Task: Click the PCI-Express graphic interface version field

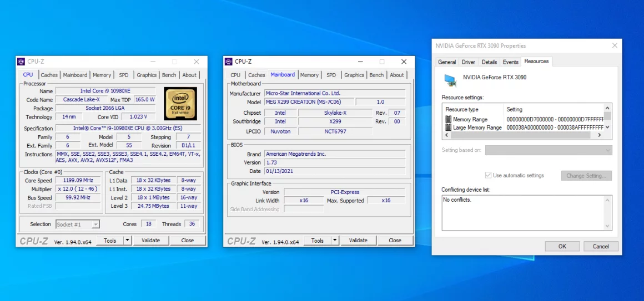Action: point(345,192)
